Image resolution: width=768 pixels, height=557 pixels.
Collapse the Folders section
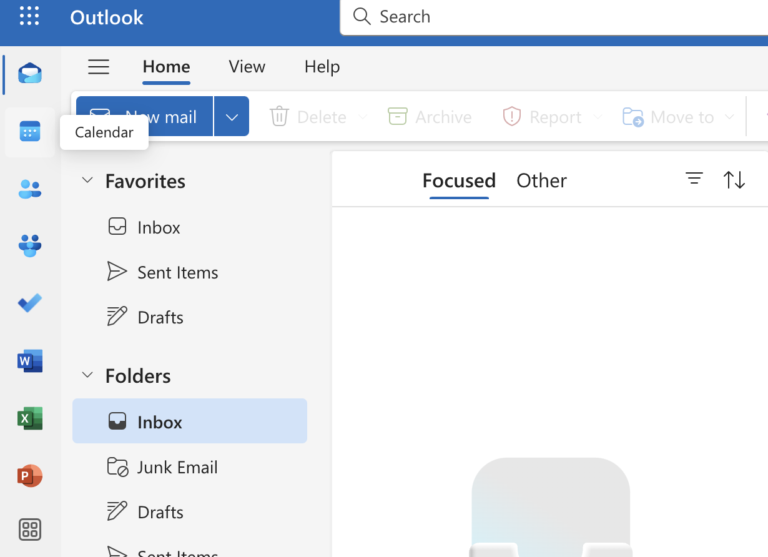pos(87,376)
